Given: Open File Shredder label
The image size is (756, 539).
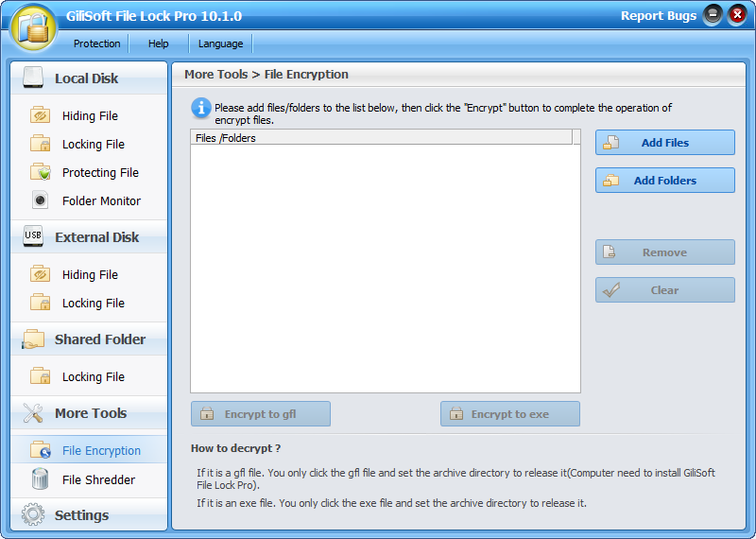Looking at the screenshot, I should point(98,479).
